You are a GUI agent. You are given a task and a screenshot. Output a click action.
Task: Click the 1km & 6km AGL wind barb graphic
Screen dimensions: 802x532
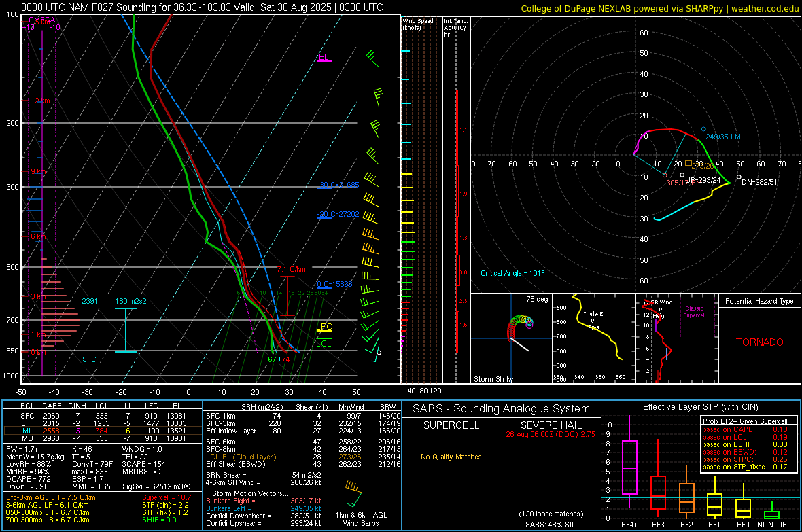coord(353,494)
